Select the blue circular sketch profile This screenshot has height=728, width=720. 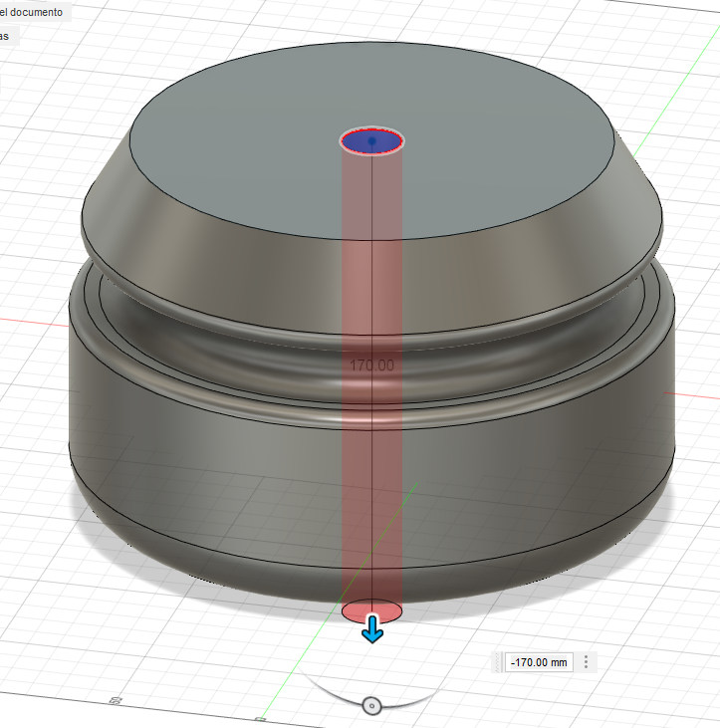pos(371,140)
